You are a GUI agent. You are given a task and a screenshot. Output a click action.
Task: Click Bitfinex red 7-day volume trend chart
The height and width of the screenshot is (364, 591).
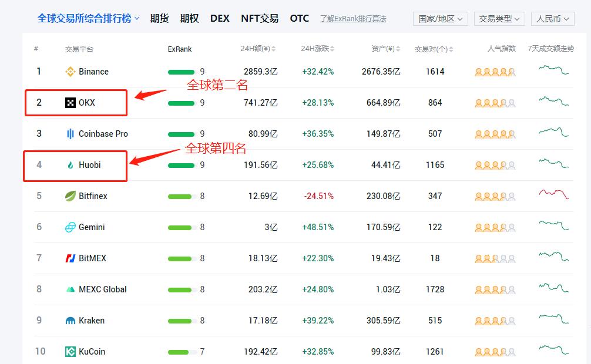click(x=553, y=194)
